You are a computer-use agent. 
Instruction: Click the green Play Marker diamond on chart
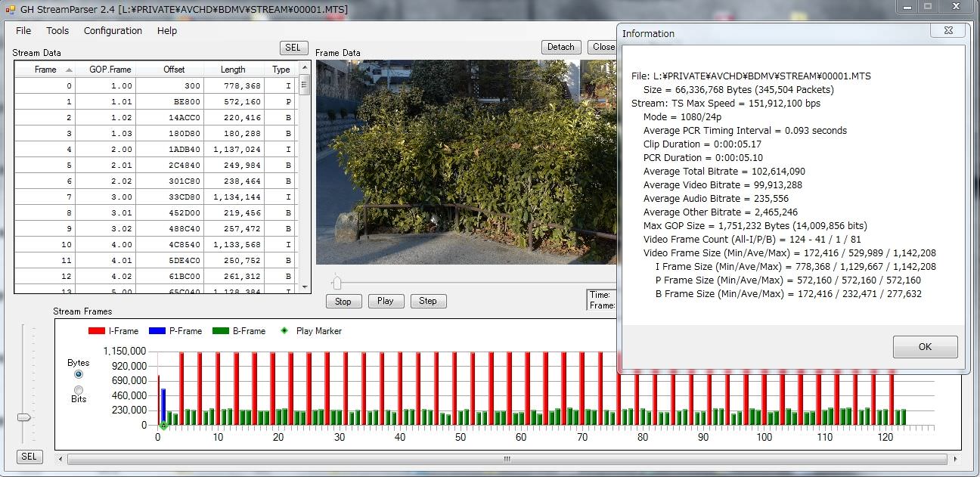[x=163, y=426]
